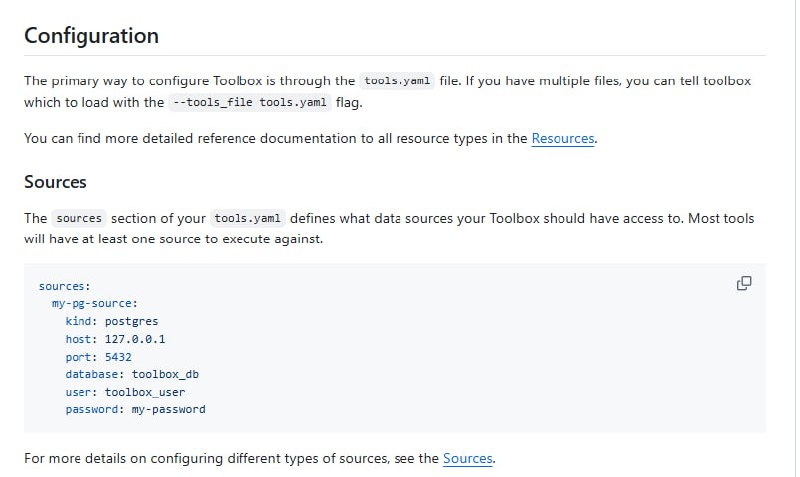The image size is (800, 477).
Task: Click the Configuration heading
Action: point(91,36)
